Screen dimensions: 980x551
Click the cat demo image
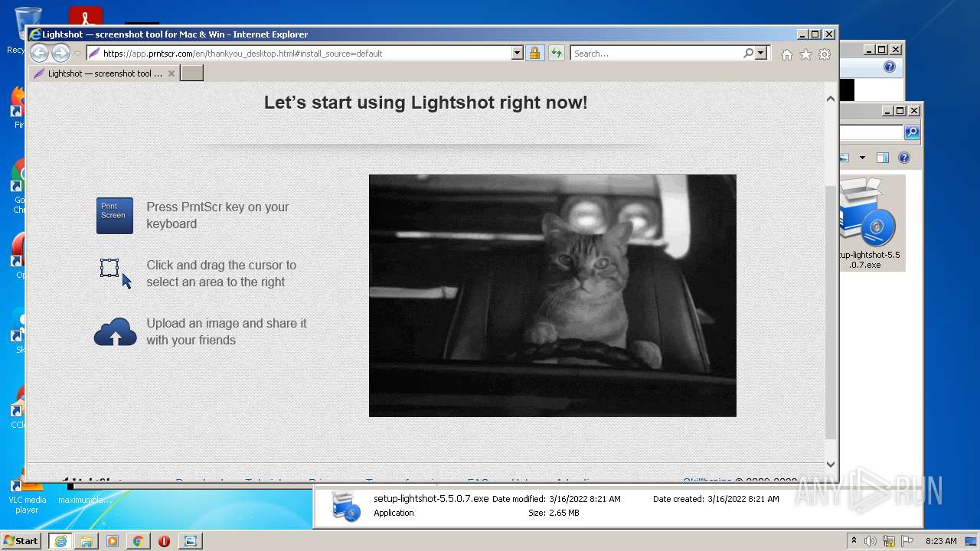click(x=553, y=295)
